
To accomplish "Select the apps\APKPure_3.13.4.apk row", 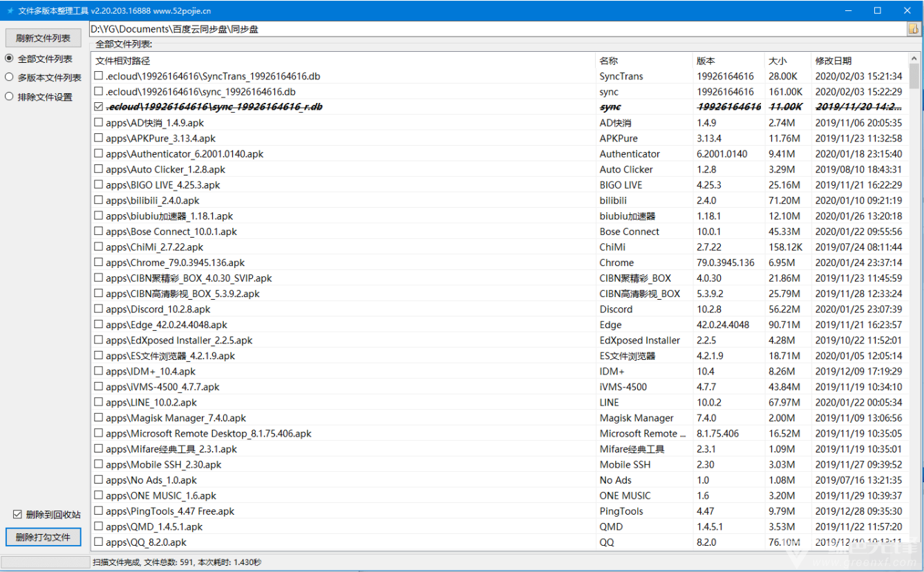I will pyautogui.click(x=500, y=138).
